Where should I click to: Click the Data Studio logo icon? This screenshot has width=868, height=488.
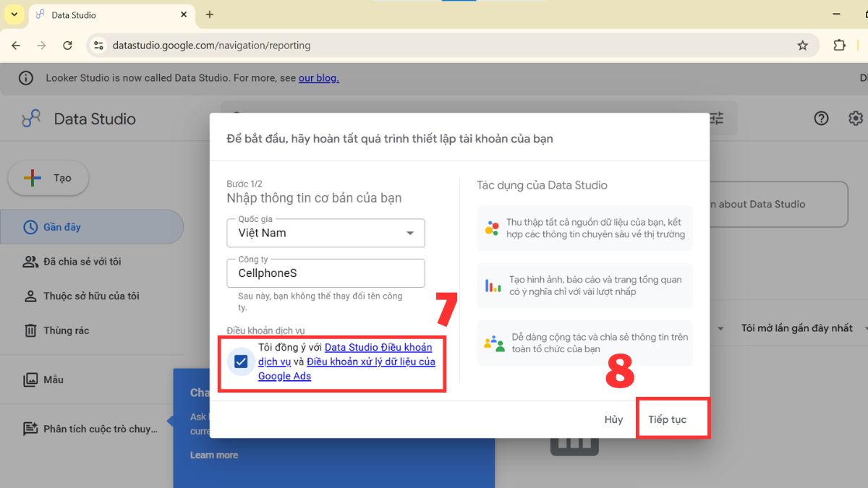(31, 119)
